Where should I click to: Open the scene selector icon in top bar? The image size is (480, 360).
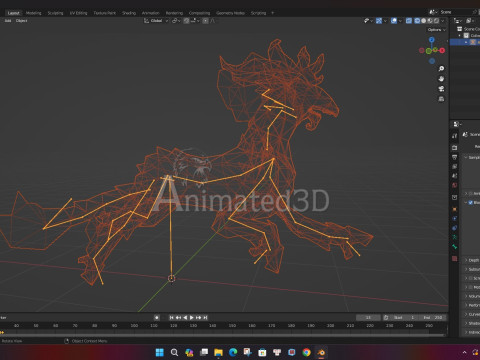coord(433,12)
